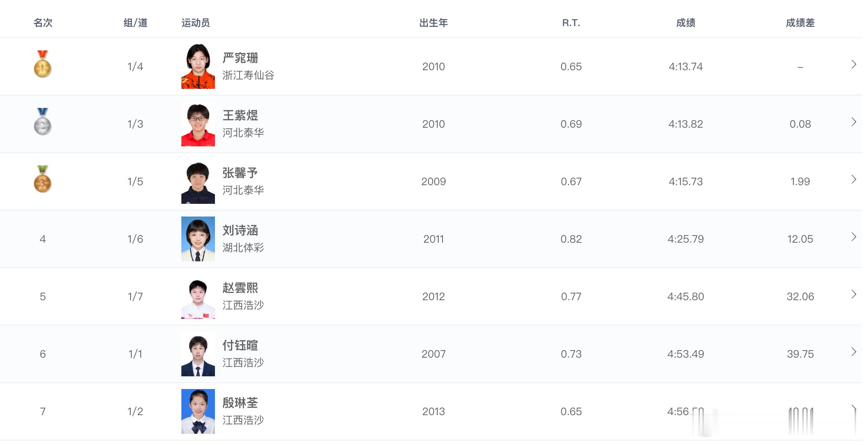Click team 河北泰华 under 王紫煜
This screenshot has width=868, height=445.
click(243, 133)
